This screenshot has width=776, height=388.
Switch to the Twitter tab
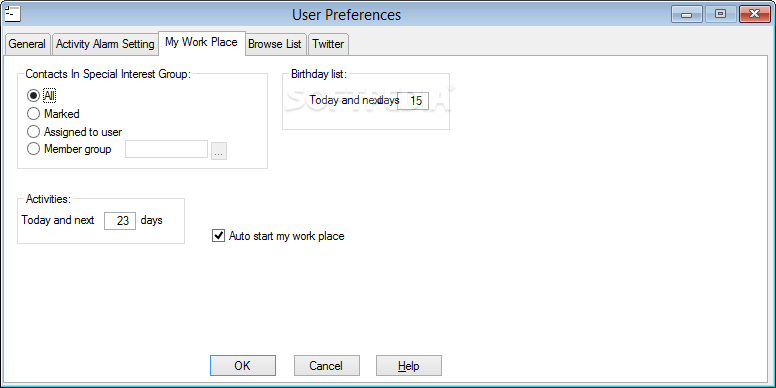tap(328, 44)
